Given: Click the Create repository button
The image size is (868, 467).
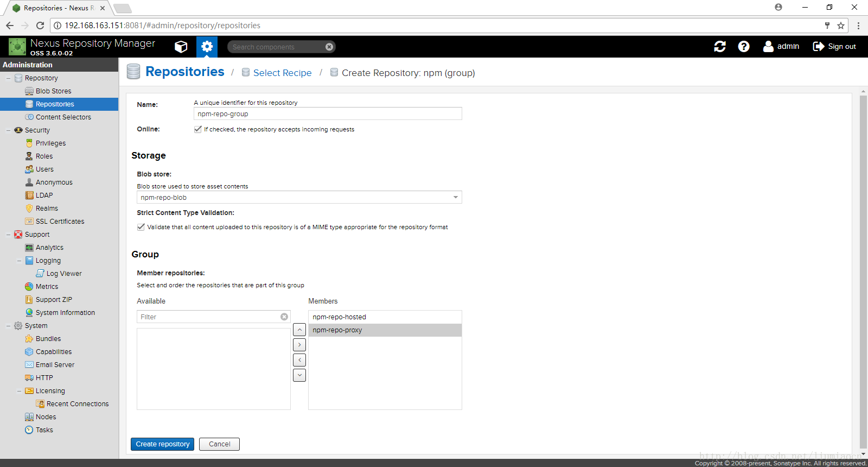Looking at the screenshot, I should point(162,444).
